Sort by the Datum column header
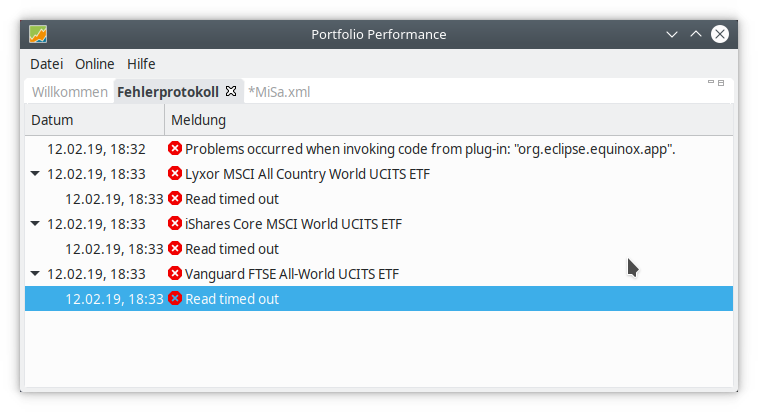 pyautogui.click(x=93, y=121)
